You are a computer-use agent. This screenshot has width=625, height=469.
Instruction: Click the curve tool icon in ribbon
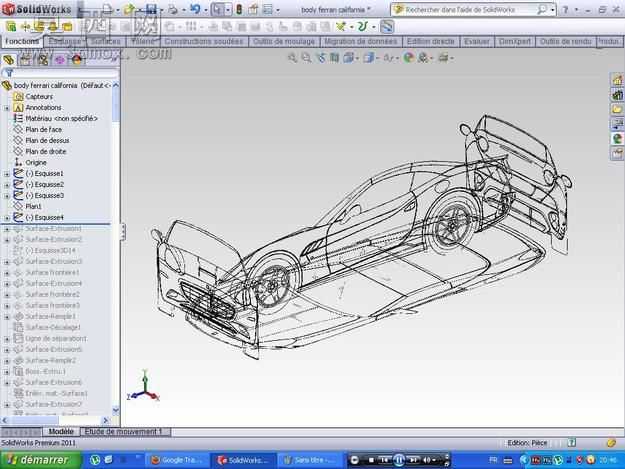click(362, 27)
